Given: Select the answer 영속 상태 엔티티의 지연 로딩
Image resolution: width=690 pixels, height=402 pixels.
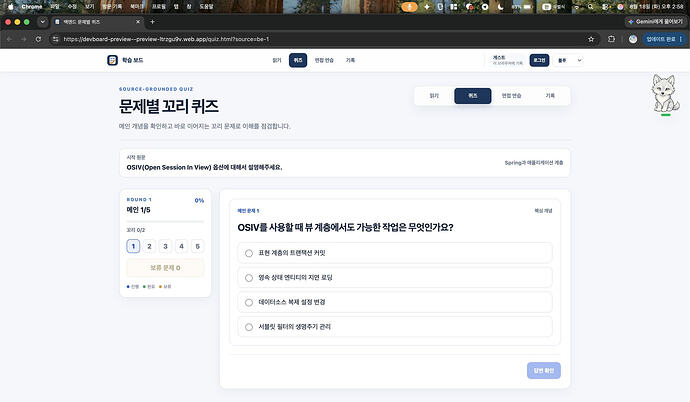Looking at the screenshot, I should point(395,278).
